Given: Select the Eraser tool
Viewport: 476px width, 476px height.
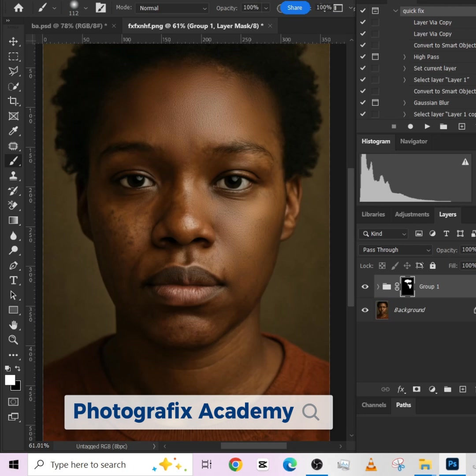Looking at the screenshot, I should tap(13, 205).
